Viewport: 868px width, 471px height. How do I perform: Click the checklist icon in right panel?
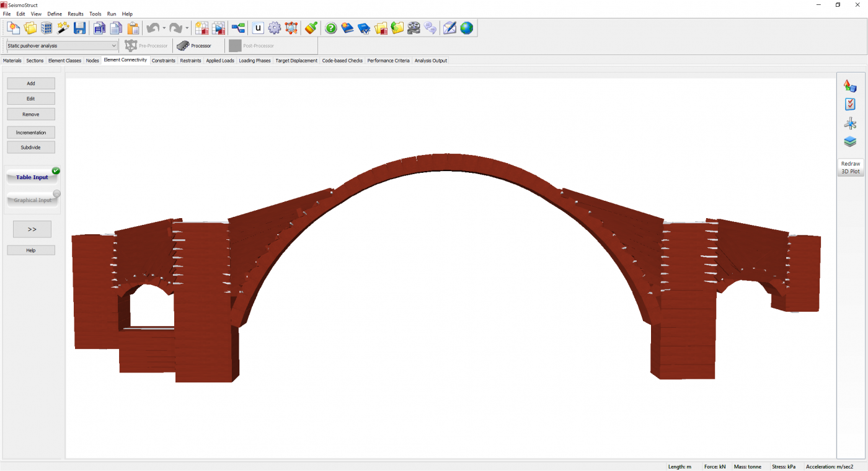coord(850,105)
